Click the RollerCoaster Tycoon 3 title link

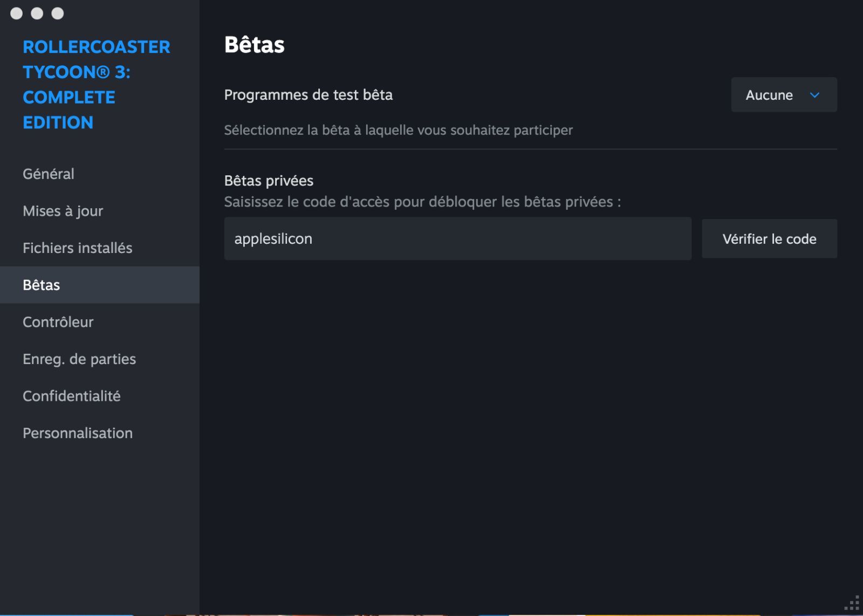tap(96, 85)
